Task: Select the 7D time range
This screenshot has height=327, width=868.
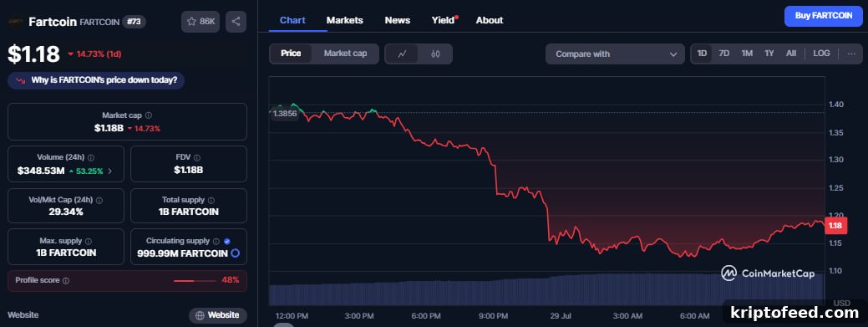Action: (x=724, y=54)
